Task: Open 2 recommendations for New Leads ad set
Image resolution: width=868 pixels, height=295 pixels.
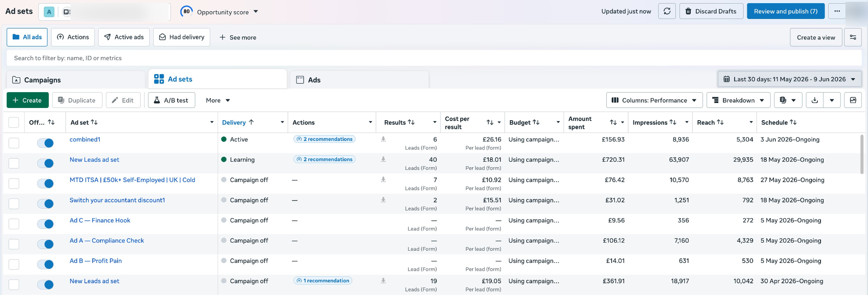Action: tap(325, 159)
